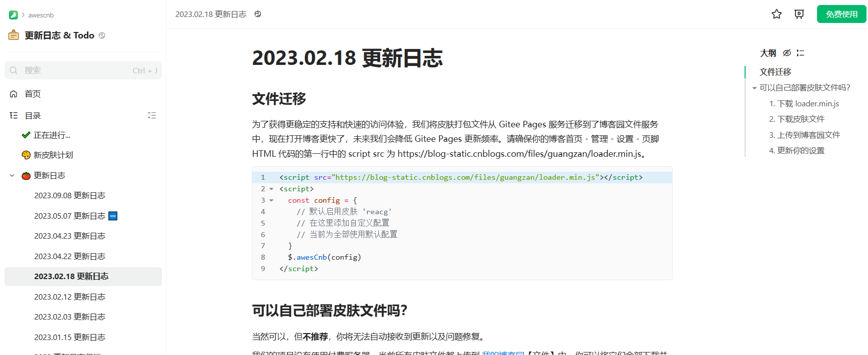This screenshot has height=355, width=868.
Task: Click the green Yuque logo icon
Action: (x=13, y=15)
